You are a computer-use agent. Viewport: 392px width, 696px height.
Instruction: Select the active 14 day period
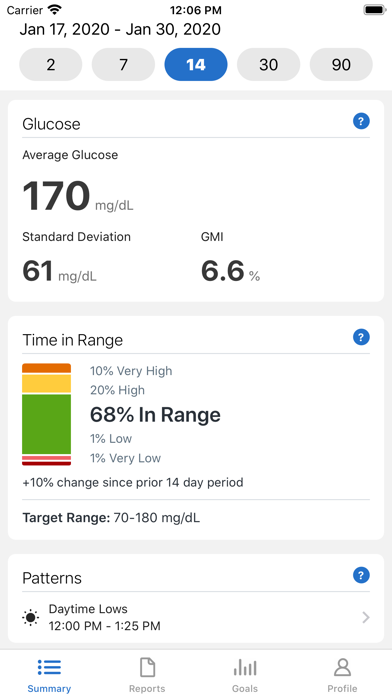point(196,65)
